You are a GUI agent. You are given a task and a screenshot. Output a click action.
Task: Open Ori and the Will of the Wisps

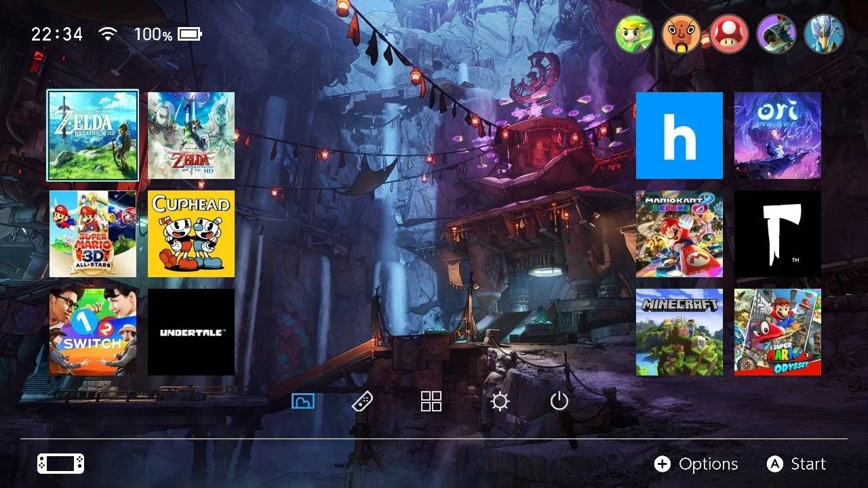click(x=778, y=136)
